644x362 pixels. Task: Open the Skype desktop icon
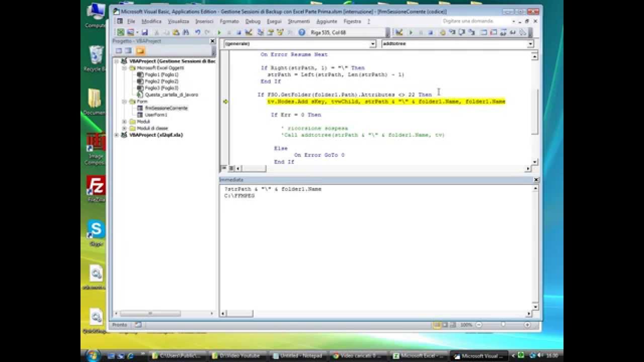pos(96,233)
